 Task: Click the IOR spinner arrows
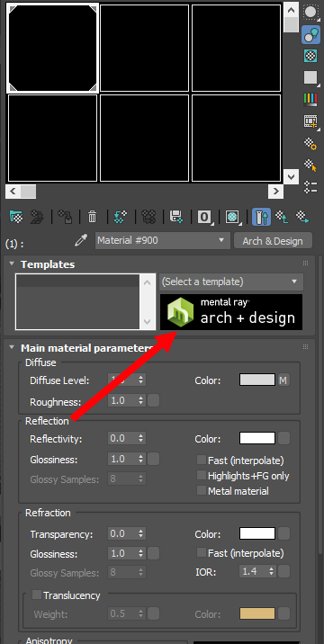[x=272, y=571]
